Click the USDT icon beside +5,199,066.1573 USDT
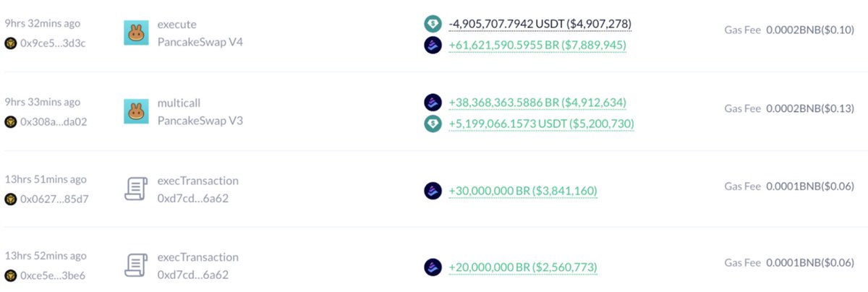This screenshot has height=292, width=868. click(433, 124)
